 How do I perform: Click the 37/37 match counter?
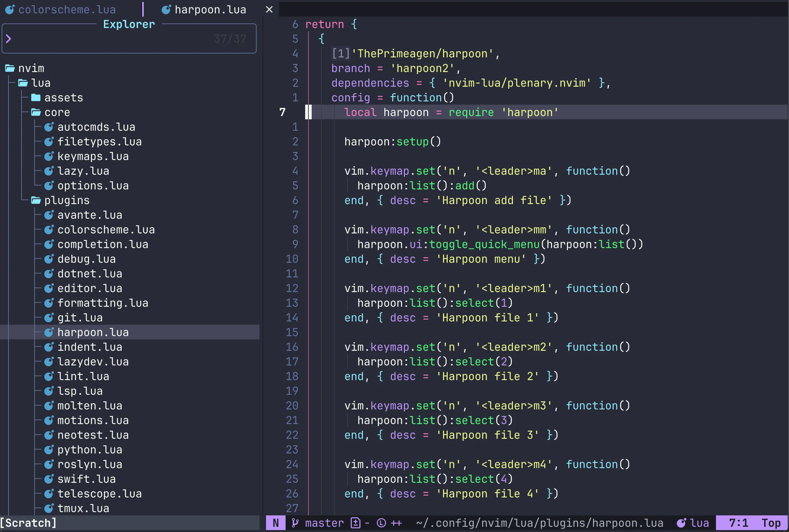point(231,39)
